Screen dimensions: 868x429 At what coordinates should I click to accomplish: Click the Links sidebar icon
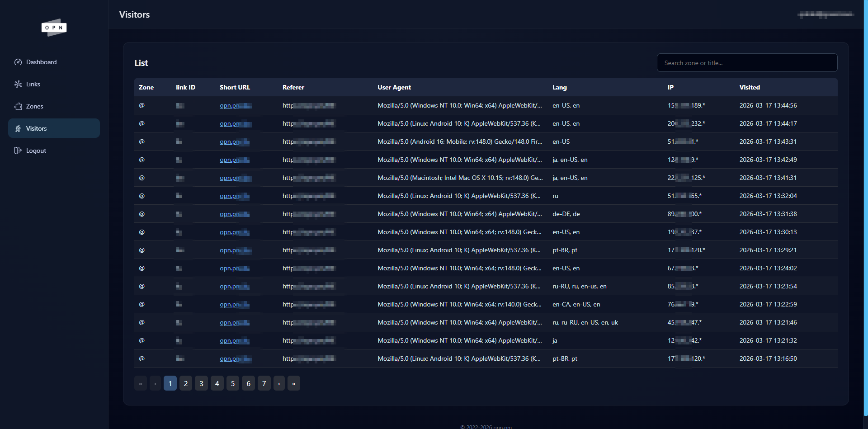coord(18,84)
